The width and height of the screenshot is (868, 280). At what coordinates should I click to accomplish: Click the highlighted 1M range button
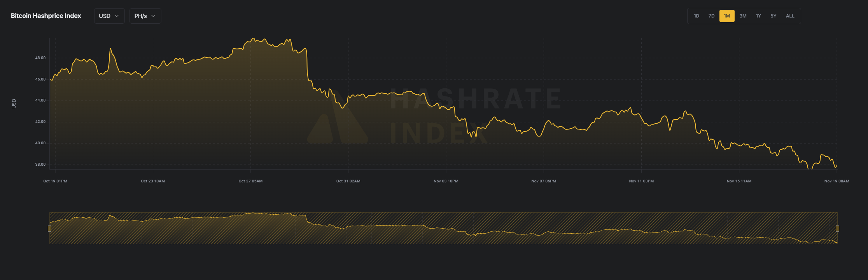pyautogui.click(x=726, y=16)
